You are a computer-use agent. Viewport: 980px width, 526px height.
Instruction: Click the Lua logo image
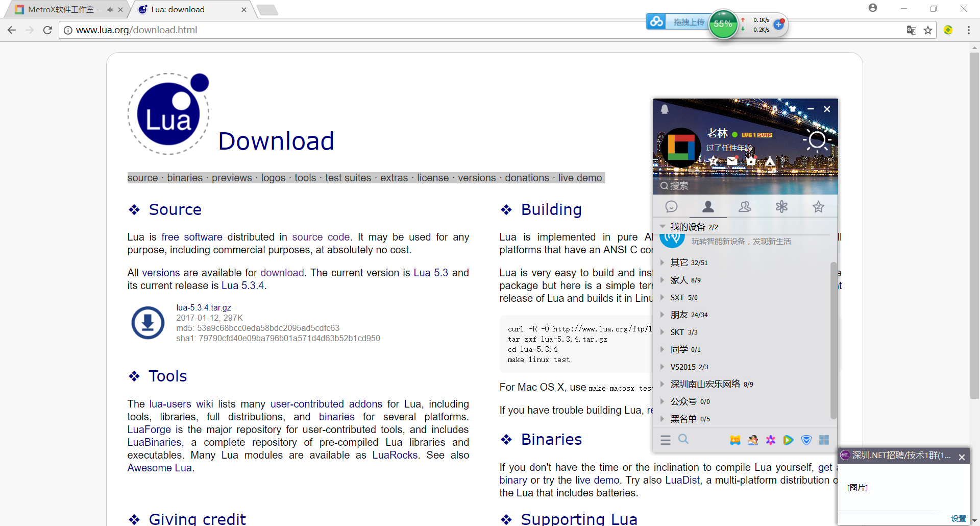168,113
